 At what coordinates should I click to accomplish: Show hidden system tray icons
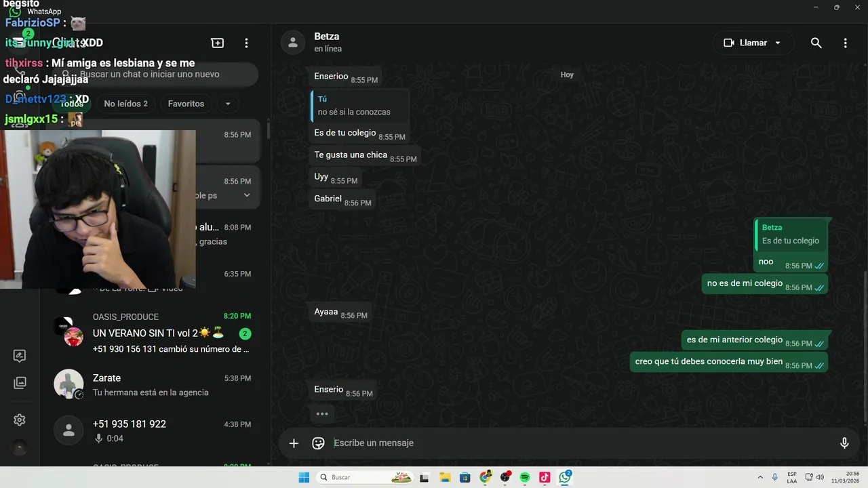[x=760, y=477]
